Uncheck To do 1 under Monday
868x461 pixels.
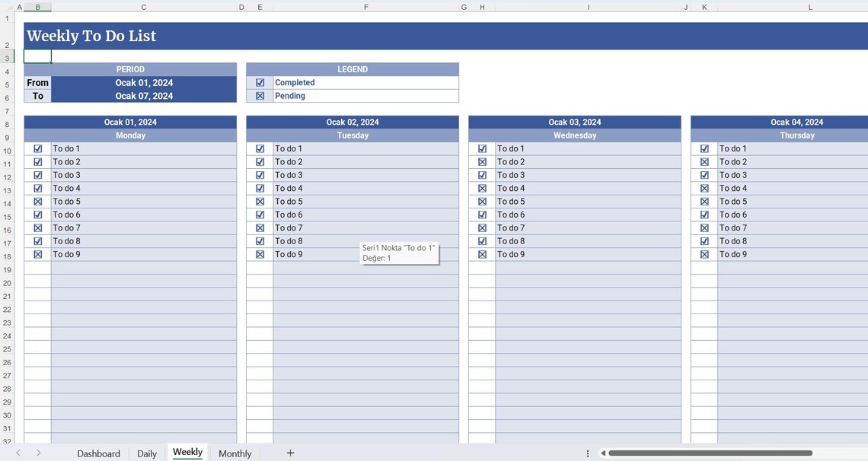(x=37, y=148)
